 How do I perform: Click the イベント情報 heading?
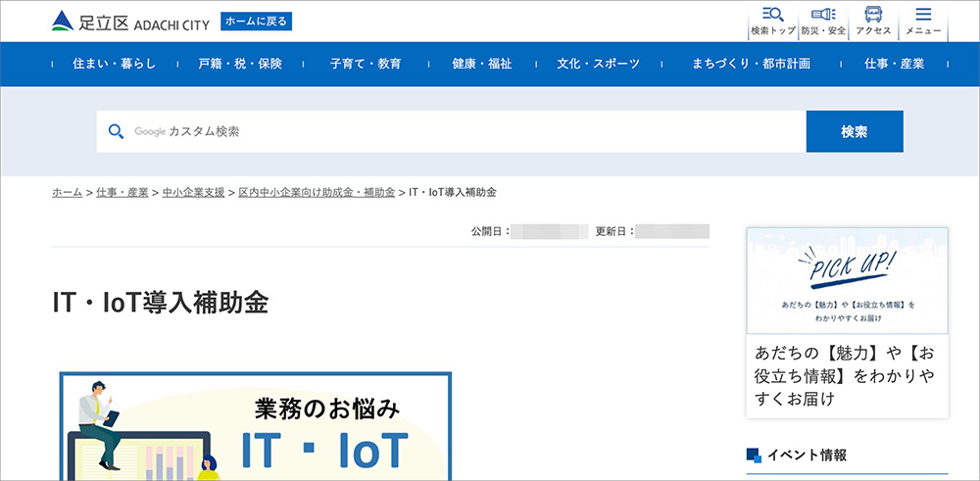point(807,455)
